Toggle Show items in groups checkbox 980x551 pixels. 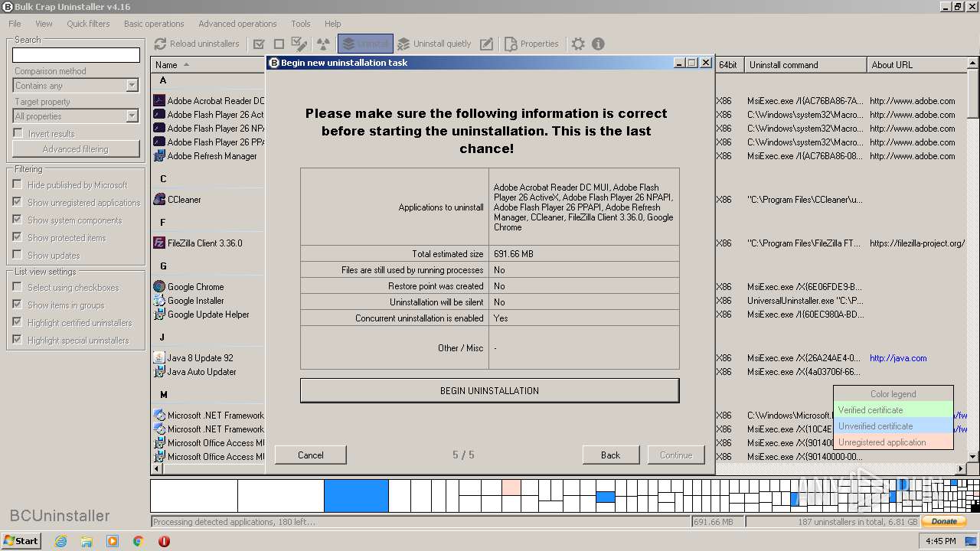(18, 305)
